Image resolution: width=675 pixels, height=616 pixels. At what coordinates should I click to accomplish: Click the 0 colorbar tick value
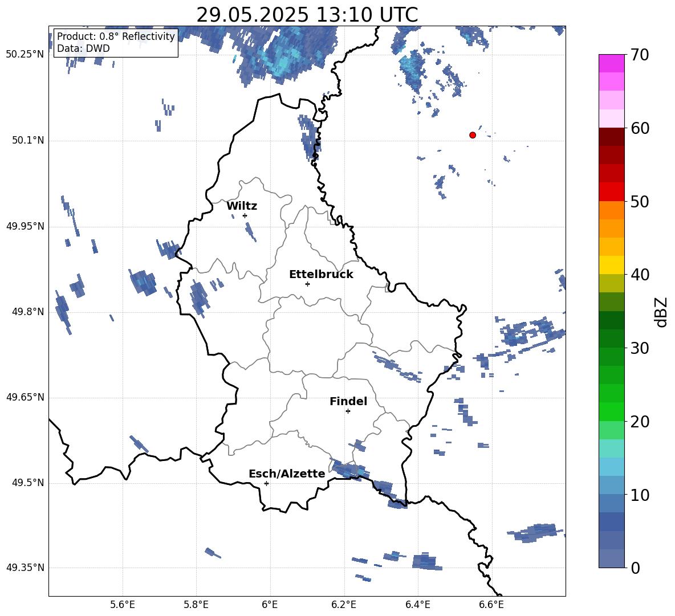point(635,568)
